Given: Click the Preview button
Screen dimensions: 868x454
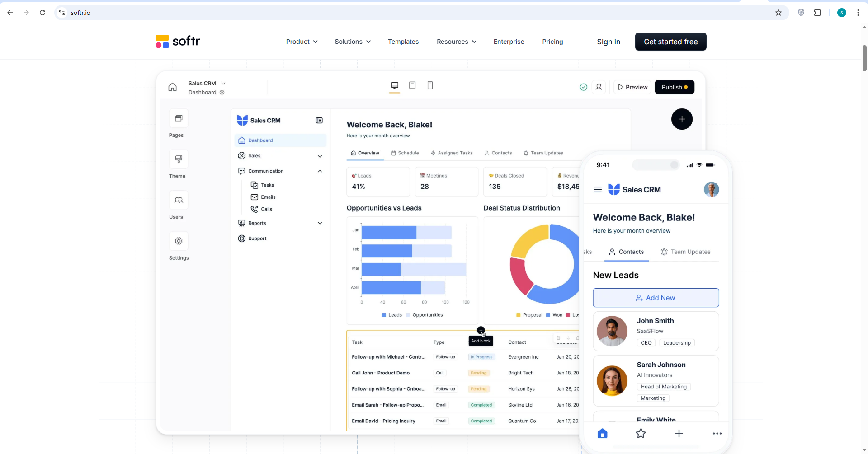Looking at the screenshot, I should tap(632, 87).
